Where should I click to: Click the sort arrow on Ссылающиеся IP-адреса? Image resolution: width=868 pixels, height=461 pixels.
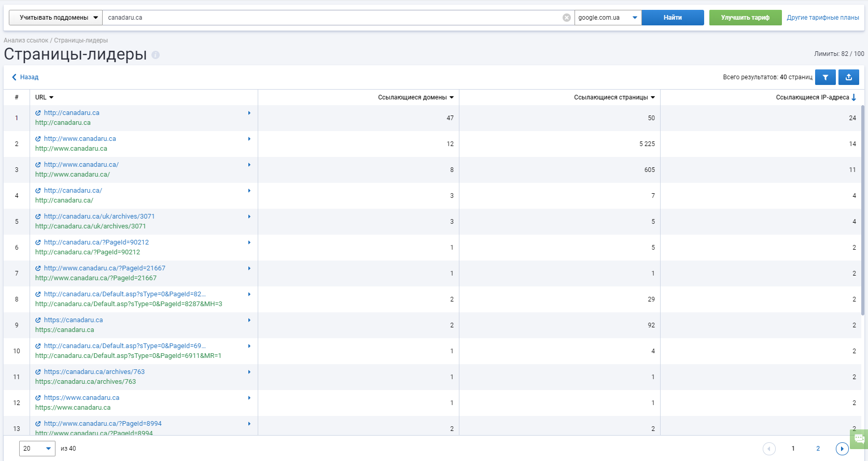click(854, 97)
